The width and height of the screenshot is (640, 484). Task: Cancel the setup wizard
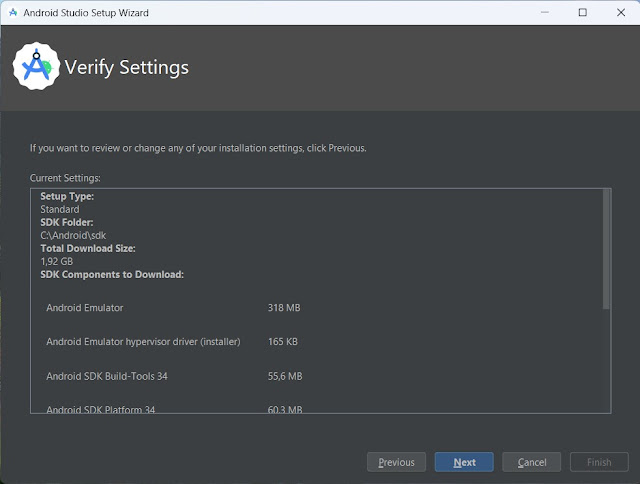[x=531, y=462]
